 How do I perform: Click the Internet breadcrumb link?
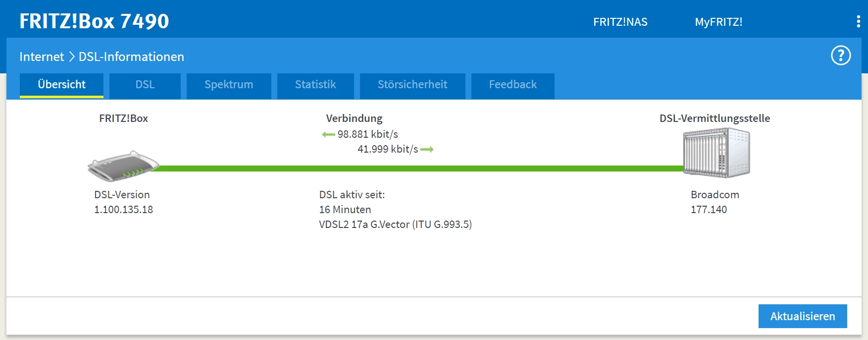[42, 57]
